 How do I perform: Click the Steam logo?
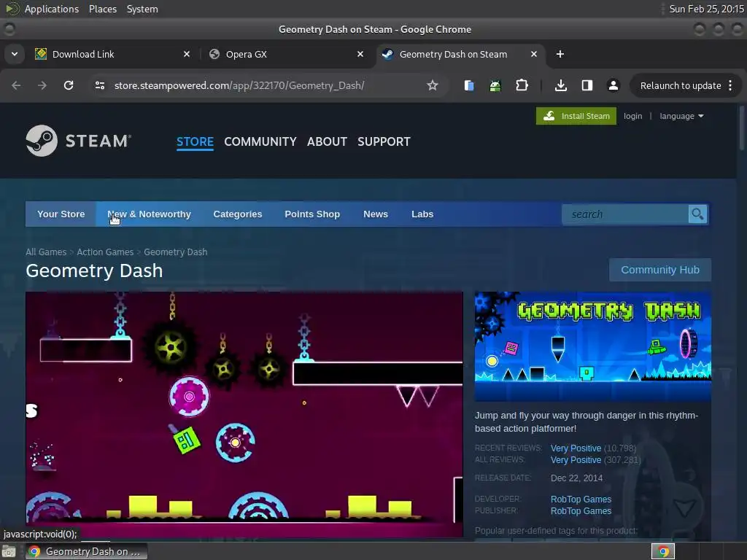[79, 141]
